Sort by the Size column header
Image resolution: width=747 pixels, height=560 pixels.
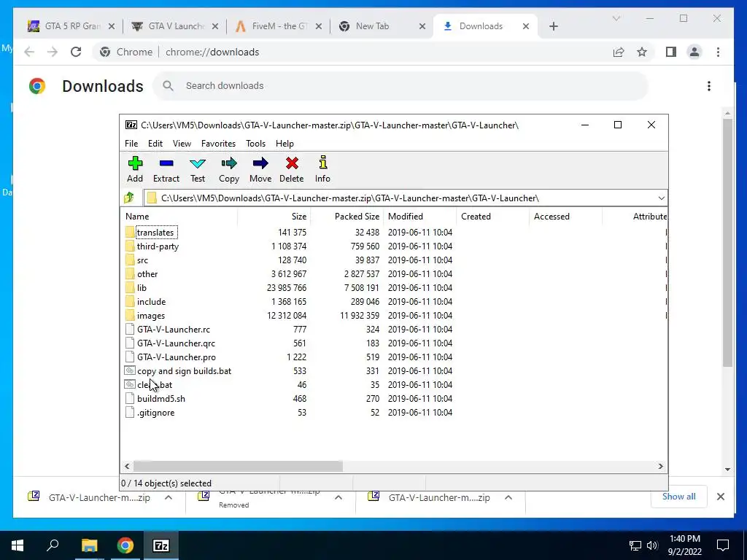[x=274, y=216]
